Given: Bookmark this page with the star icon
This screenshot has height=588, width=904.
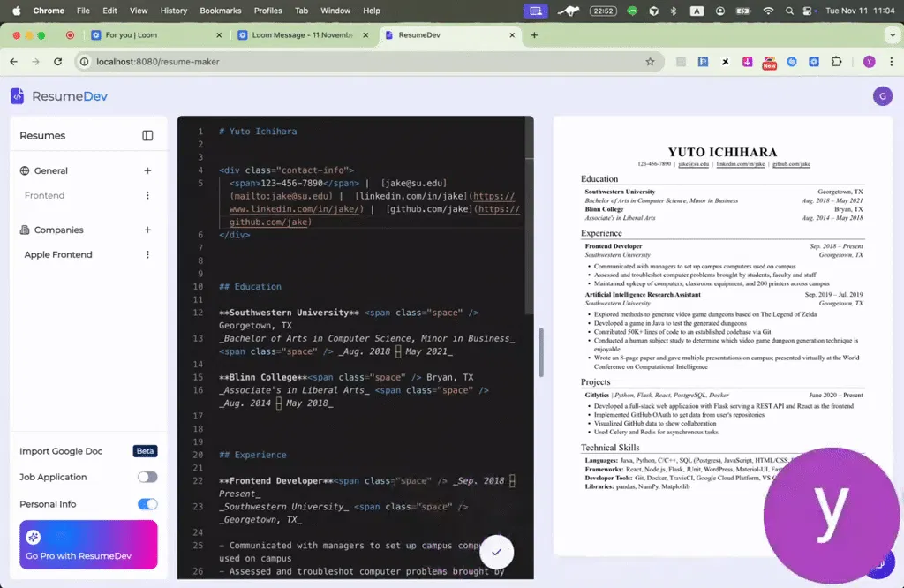Looking at the screenshot, I should coord(650,62).
